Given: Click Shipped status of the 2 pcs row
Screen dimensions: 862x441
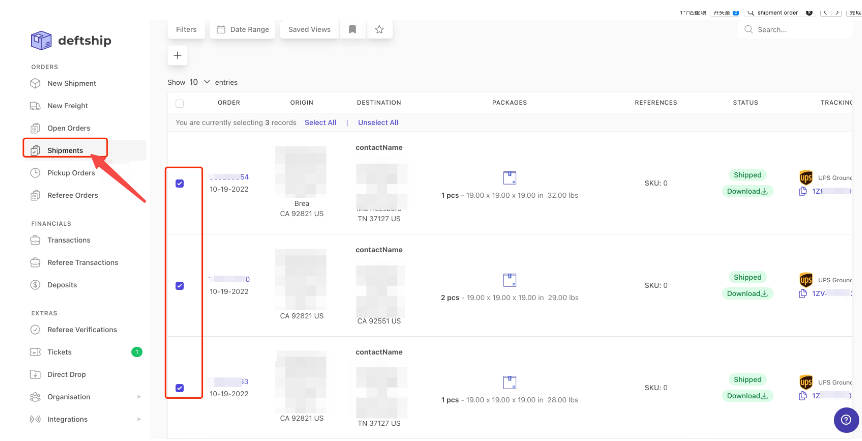Looking at the screenshot, I should pyautogui.click(x=747, y=277).
